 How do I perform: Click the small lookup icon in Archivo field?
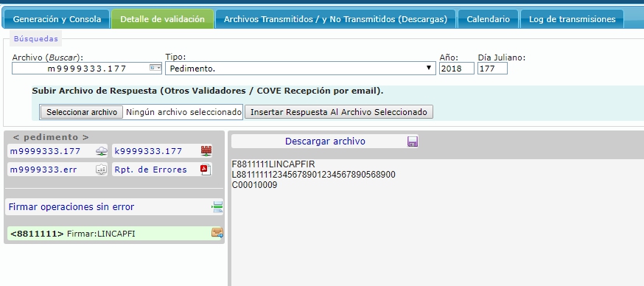point(155,68)
